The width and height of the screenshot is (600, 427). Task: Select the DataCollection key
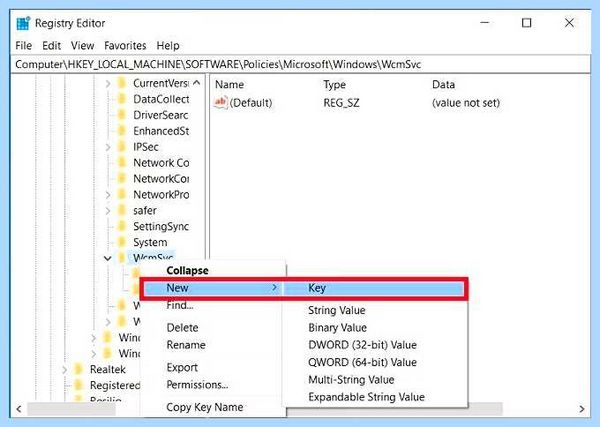[x=161, y=99]
